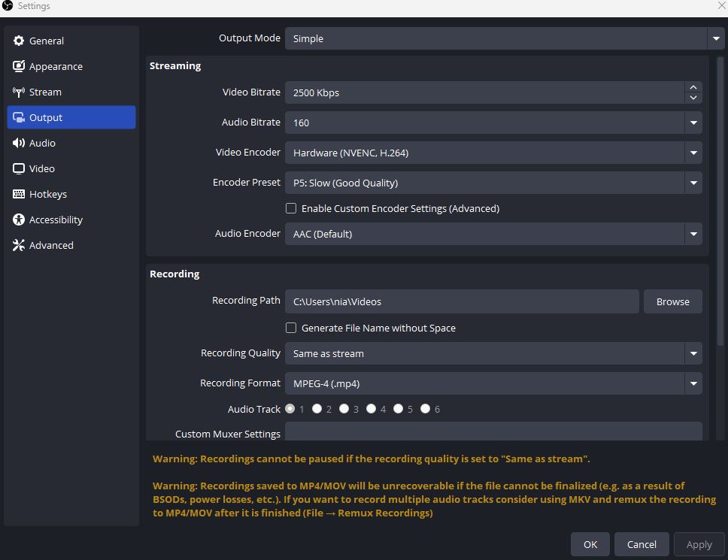Check Generate File Name without Space
Image resolution: width=728 pixels, height=560 pixels.
click(291, 328)
